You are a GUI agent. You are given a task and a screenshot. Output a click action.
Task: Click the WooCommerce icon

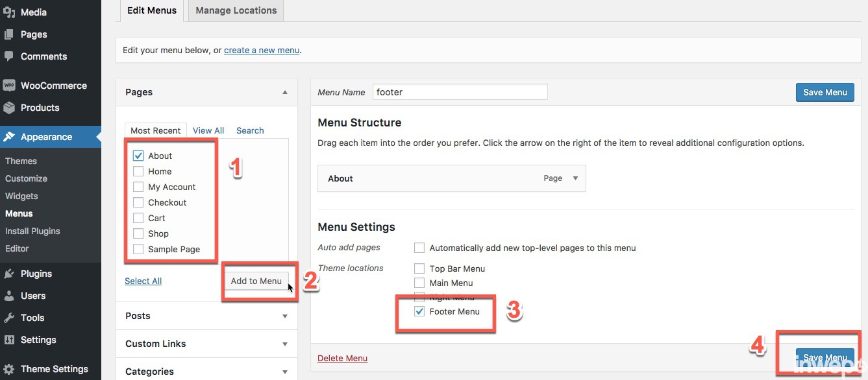point(10,85)
